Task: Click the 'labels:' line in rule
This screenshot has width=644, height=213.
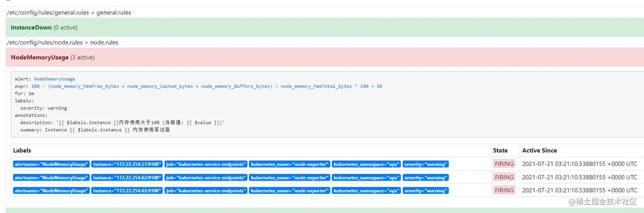Action: pyautogui.click(x=24, y=101)
